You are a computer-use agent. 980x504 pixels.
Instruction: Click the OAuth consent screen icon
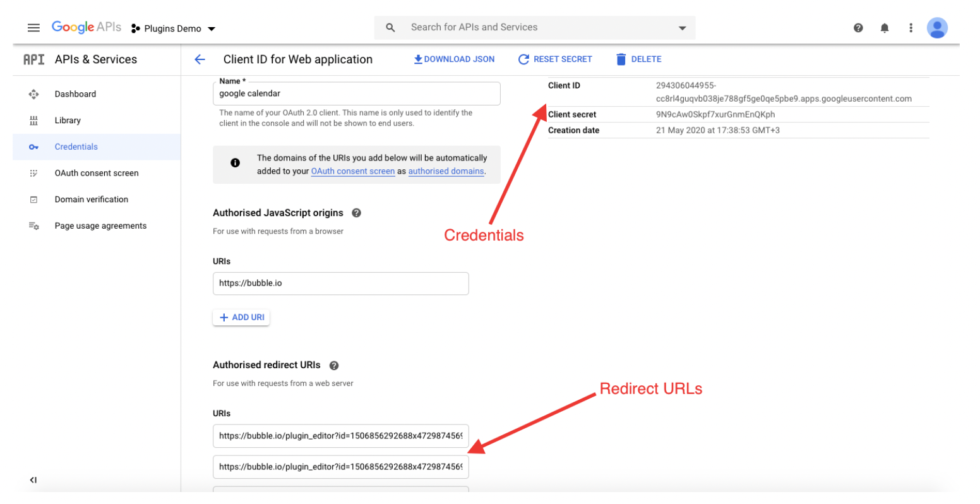33,173
